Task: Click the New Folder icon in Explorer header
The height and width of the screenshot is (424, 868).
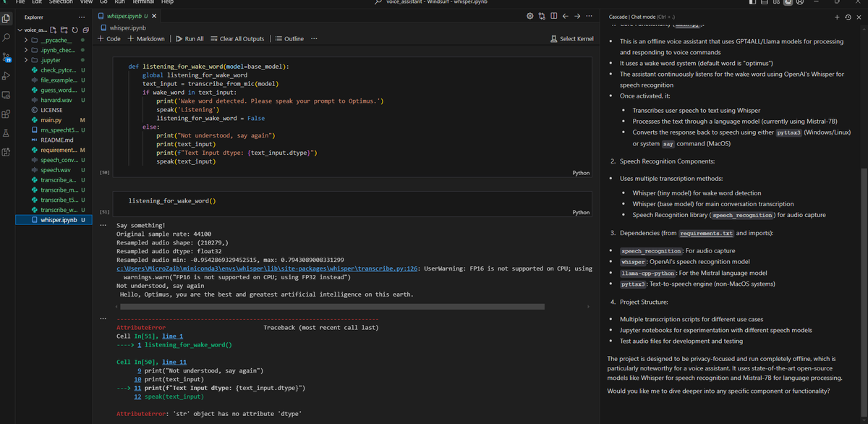Action: (63, 30)
